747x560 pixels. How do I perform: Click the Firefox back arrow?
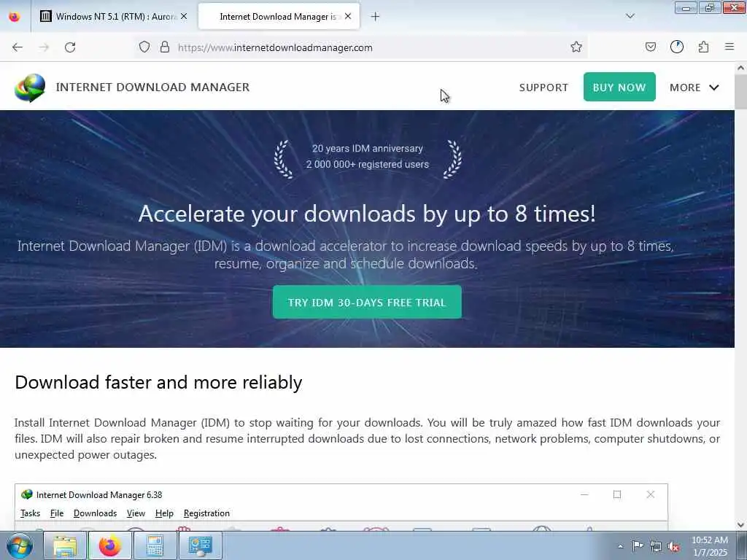[18, 47]
